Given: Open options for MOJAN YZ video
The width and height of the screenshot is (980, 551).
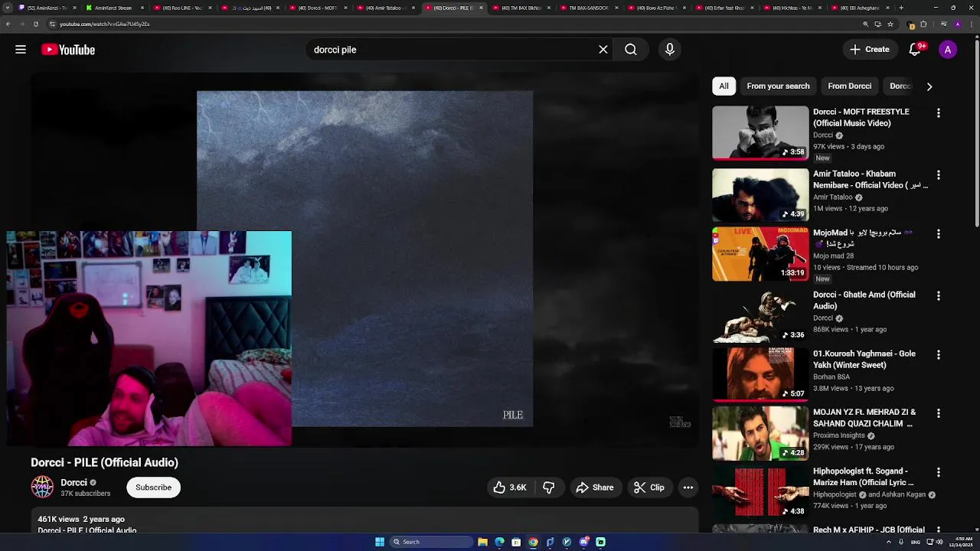Looking at the screenshot, I should click(939, 413).
